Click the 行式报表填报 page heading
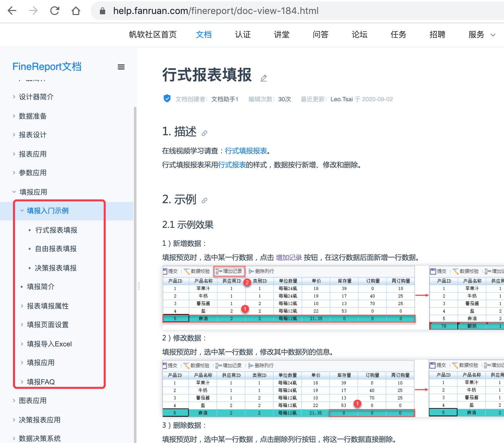Screen dimensions: 504x443 (207, 75)
